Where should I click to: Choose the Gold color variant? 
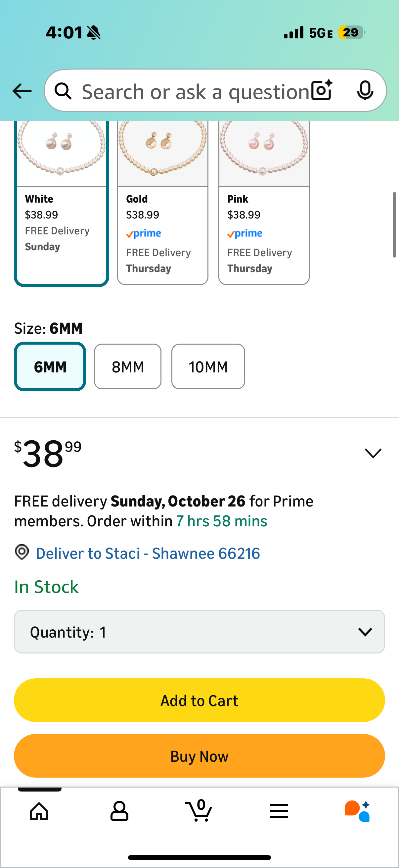[x=163, y=202]
